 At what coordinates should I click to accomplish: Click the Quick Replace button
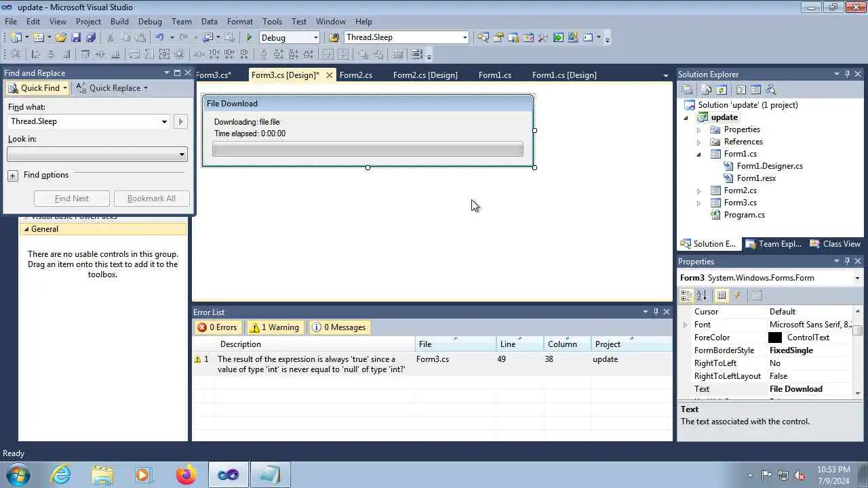[113, 88]
